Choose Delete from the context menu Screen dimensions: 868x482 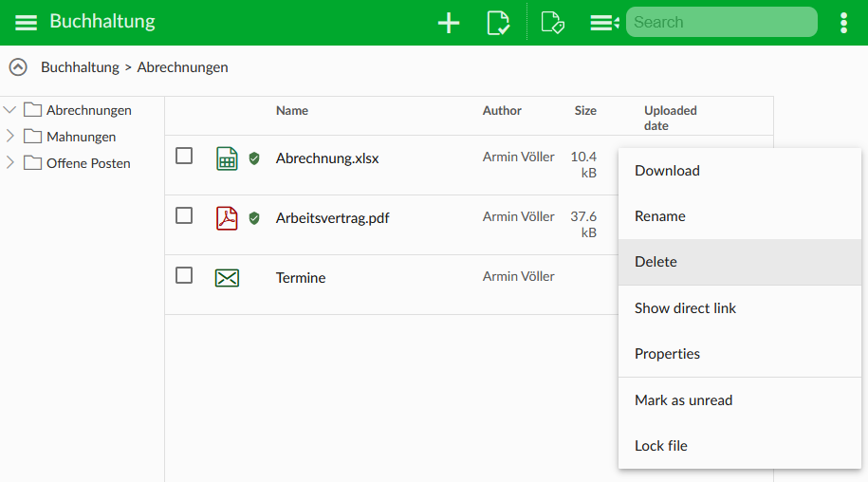pos(740,262)
